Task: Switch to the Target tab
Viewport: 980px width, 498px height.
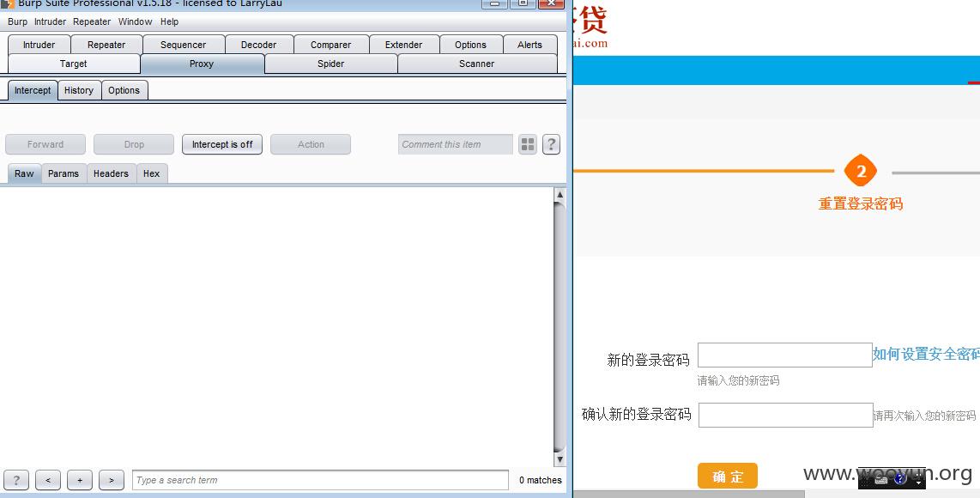Action: pos(74,64)
